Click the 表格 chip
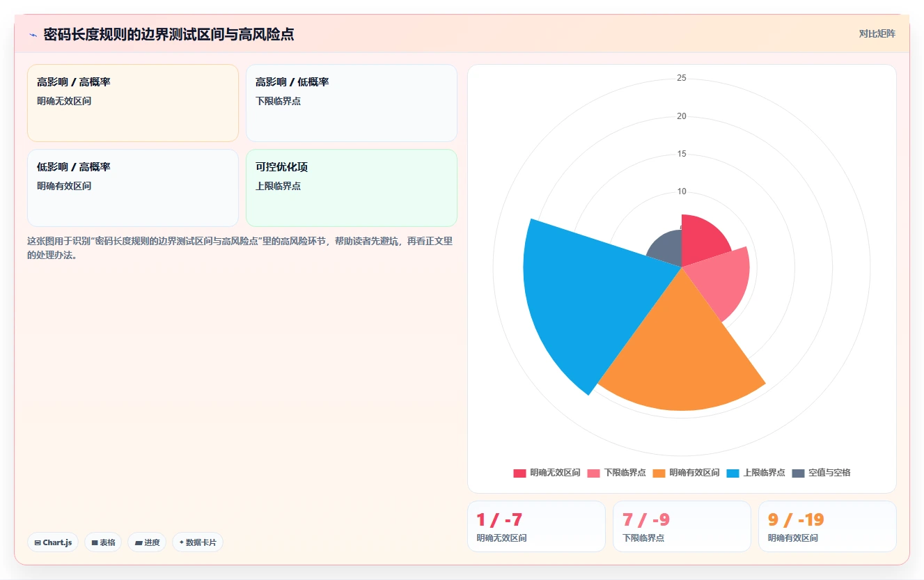 point(103,542)
